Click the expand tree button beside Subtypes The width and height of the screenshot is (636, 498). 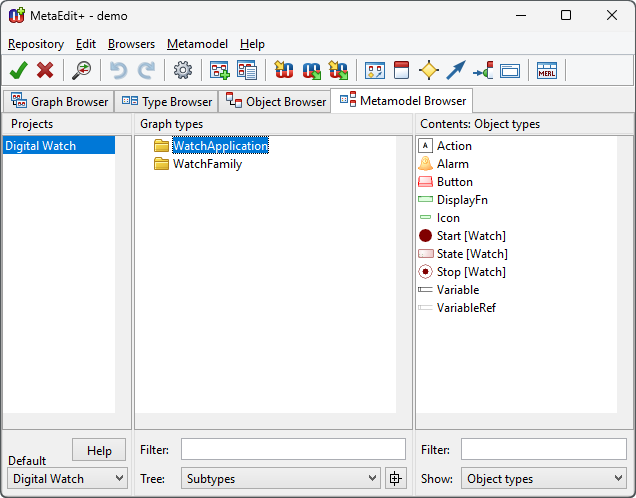pyautogui.click(x=395, y=479)
